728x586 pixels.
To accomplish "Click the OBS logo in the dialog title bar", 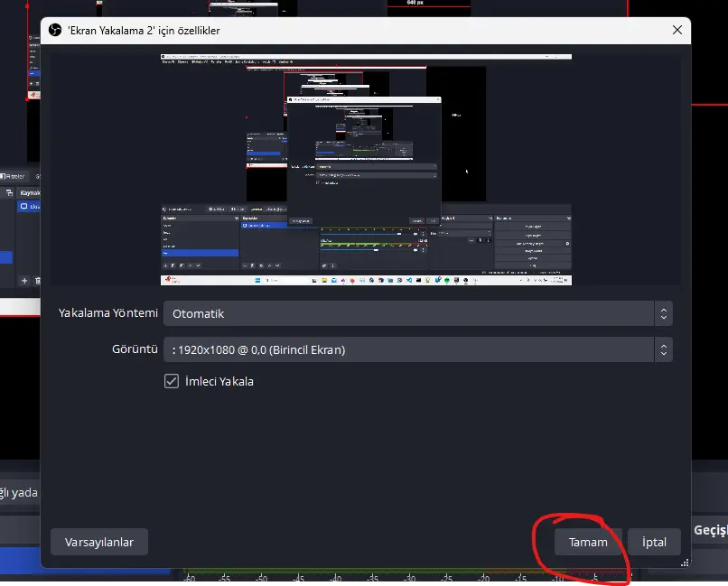I will (55, 30).
